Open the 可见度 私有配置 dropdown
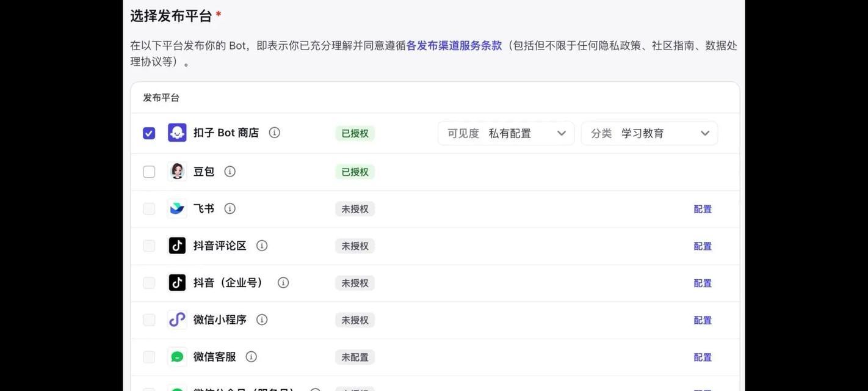Viewport: 868px width, 391px height. click(x=506, y=133)
